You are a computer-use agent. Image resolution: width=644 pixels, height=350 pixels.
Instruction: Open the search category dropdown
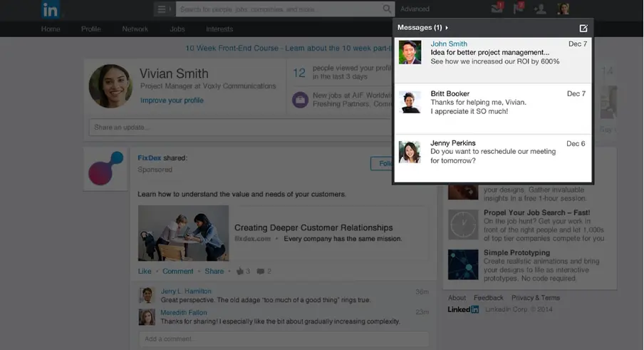click(x=163, y=9)
